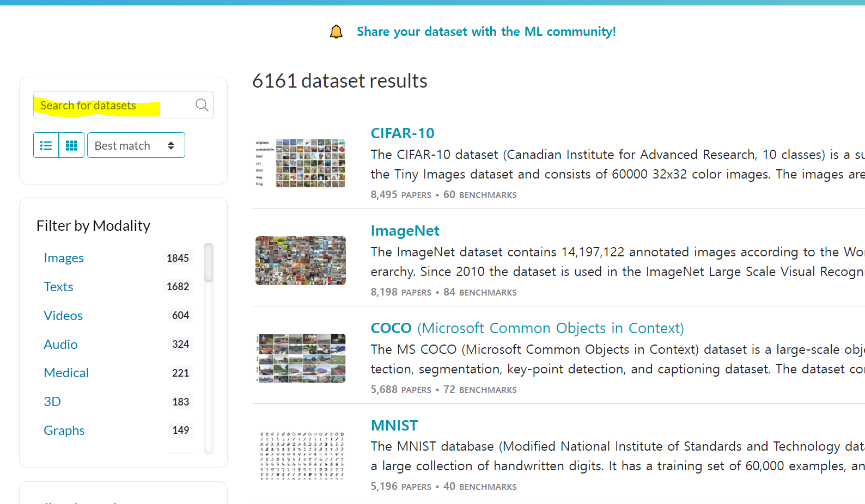
Task: Click the 8,198 papers text under ImageNet
Action: 401,292
